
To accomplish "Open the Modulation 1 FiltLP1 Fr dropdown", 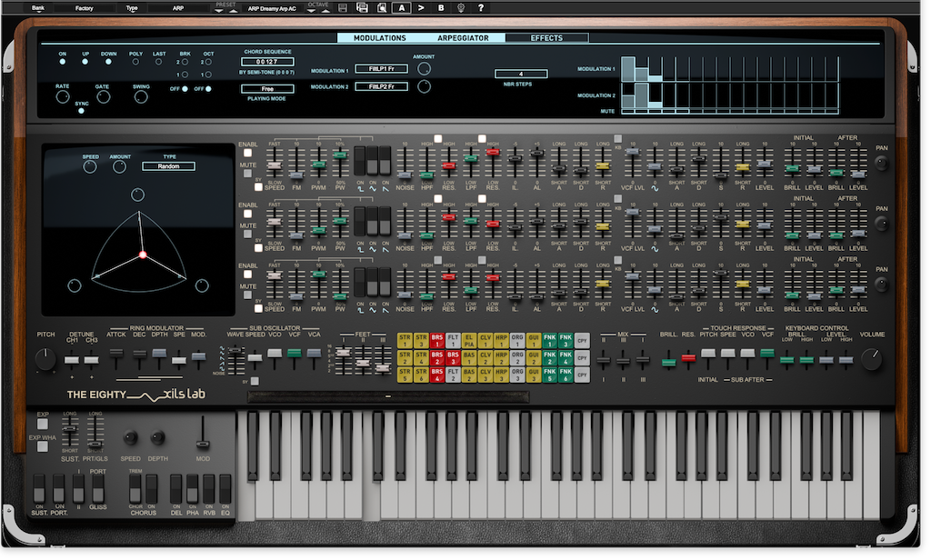I will click(381, 69).
